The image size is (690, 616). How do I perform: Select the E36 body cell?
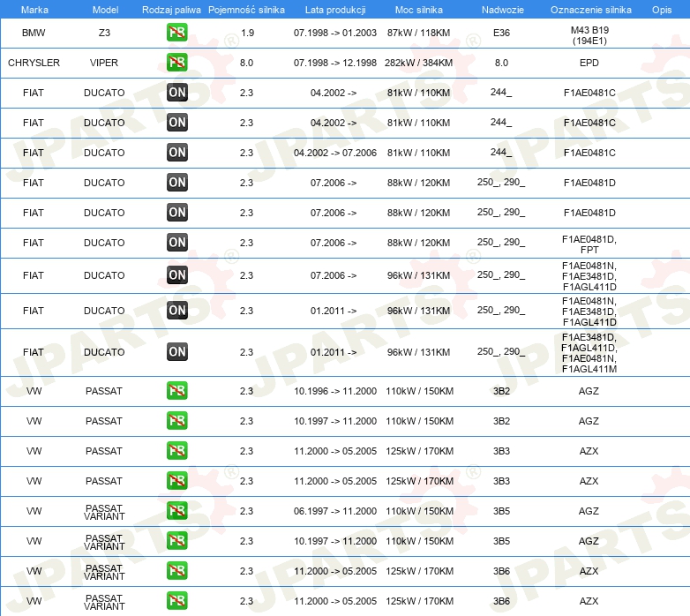[x=501, y=33]
